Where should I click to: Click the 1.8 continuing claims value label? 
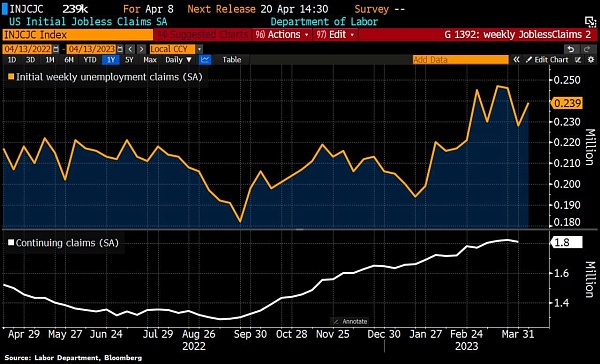(566, 242)
